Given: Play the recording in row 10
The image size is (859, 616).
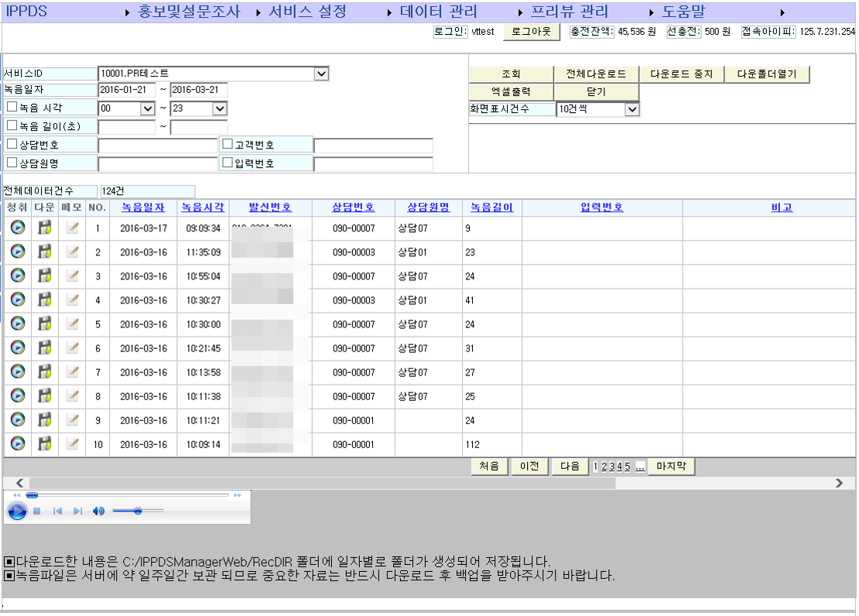Looking at the screenshot, I should pyautogui.click(x=18, y=443).
